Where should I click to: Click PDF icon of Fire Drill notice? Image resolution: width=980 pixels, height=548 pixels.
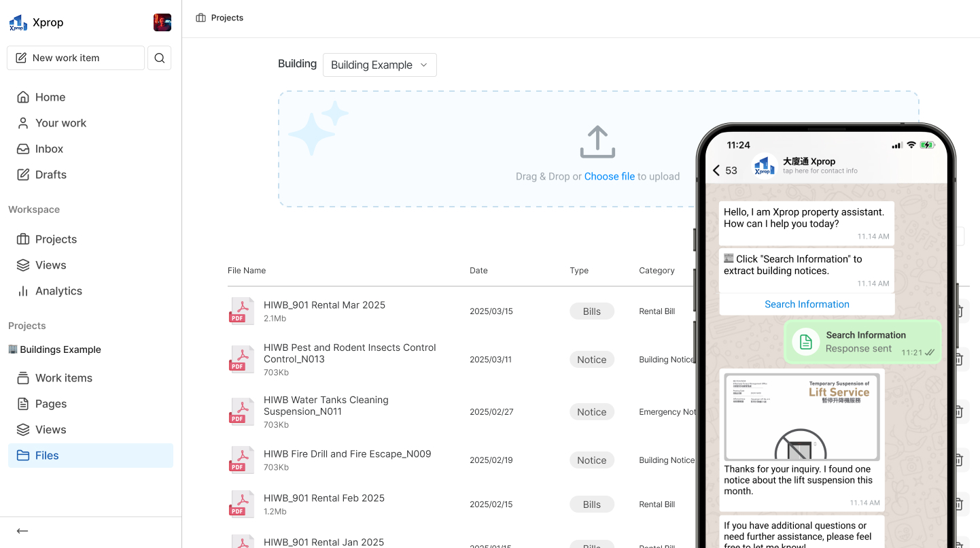[241, 460]
